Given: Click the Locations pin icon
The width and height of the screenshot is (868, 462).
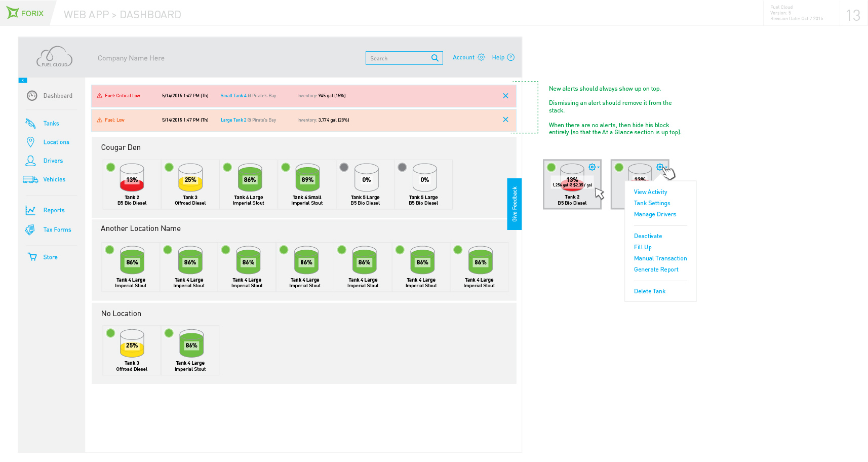Looking at the screenshot, I should click(30, 142).
